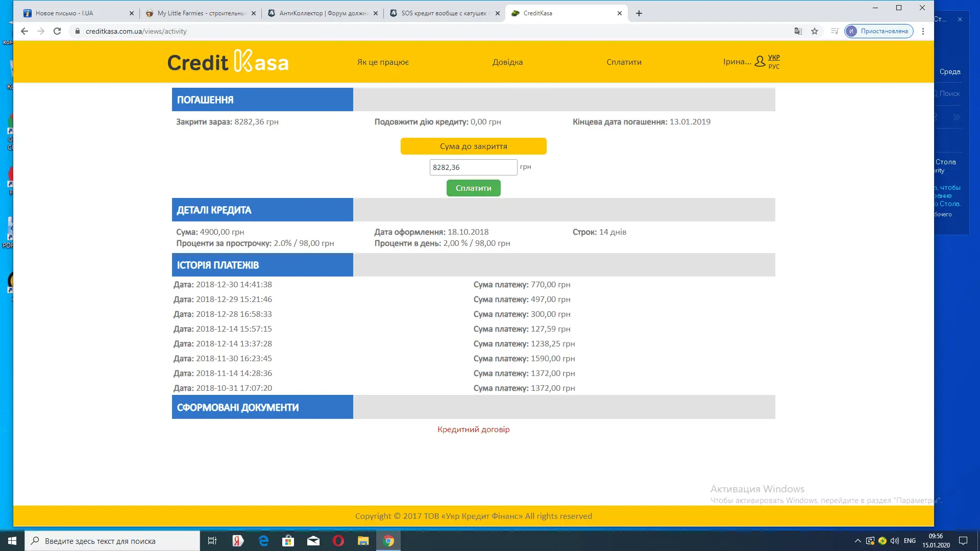This screenshot has height=551, width=980.
Task: Launch Microsoft Edge from the taskbar
Action: 263,541
